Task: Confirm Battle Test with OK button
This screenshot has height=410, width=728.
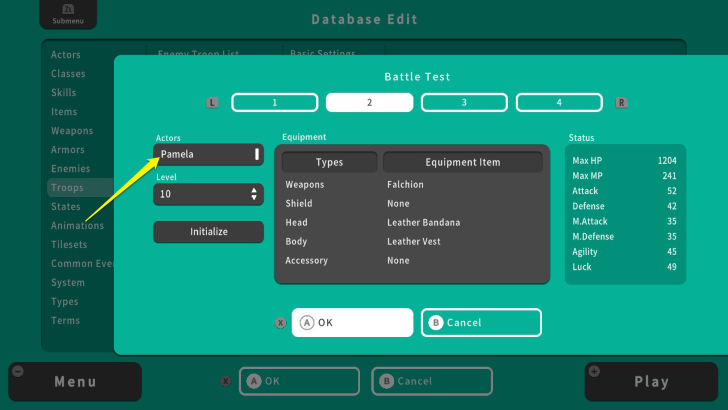Action: click(x=352, y=322)
